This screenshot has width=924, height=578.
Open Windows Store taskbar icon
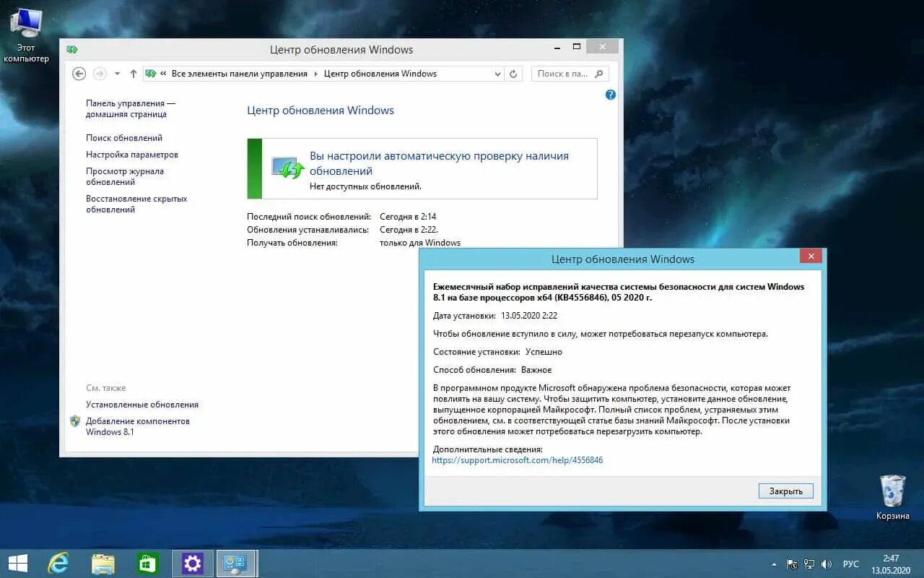pos(148,564)
